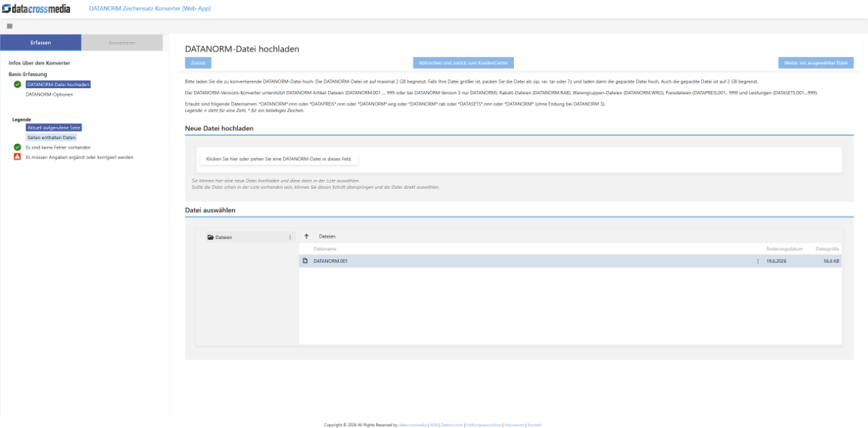Click the 56.6 KB file size cell
Viewport: 868px width, 428px height.
point(831,261)
